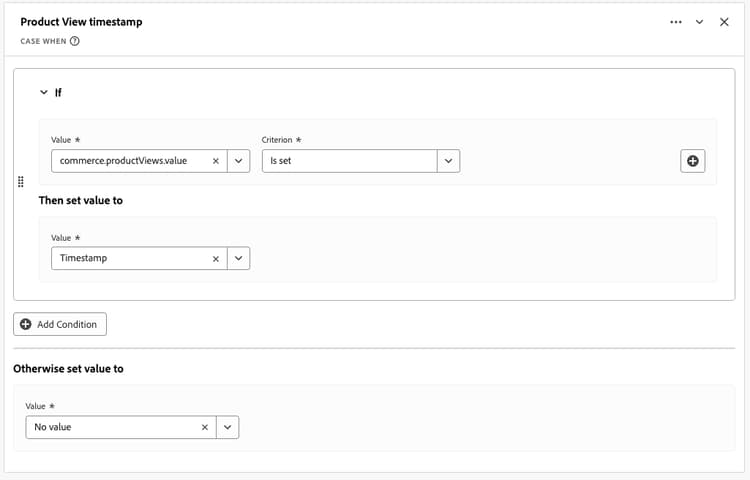Click the commerce.productViews.value input field
The width and height of the screenshot is (750, 480).
[139, 161]
